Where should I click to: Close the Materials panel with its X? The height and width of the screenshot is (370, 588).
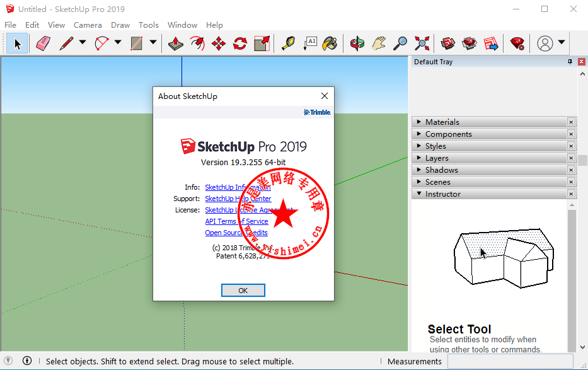click(x=571, y=122)
